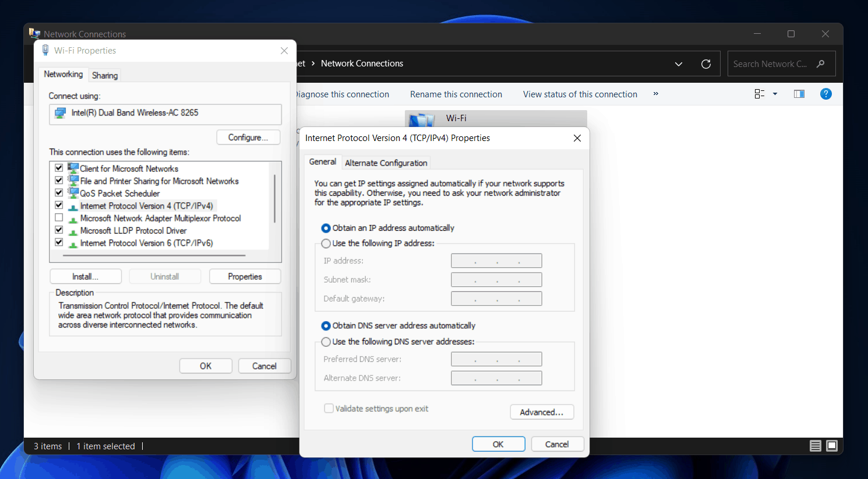
Task: Click the Intel Dual Band adapter icon
Action: [x=60, y=113]
